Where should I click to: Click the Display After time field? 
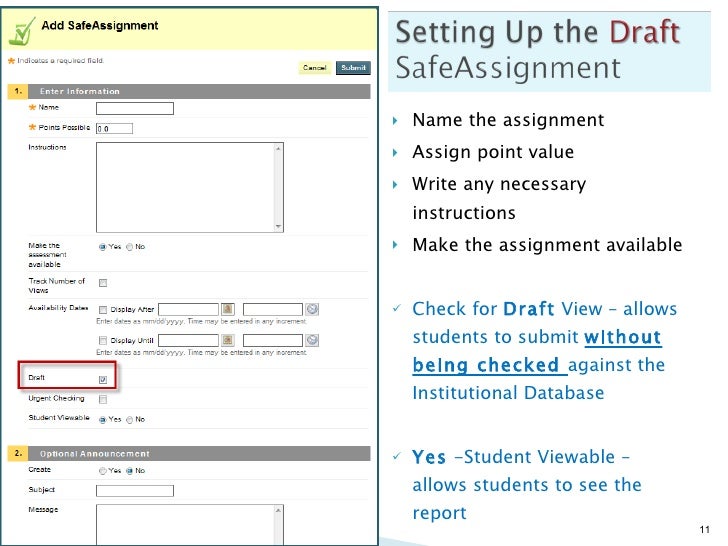[x=273, y=309]
